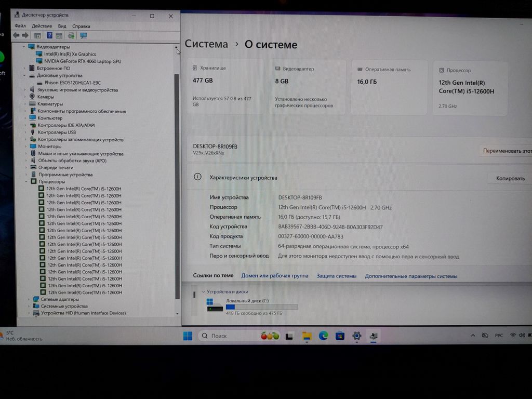Click the Windows Start button
The width and height of the screenshot is (532, 399).
pyautogui.click(x=188, y=336)
